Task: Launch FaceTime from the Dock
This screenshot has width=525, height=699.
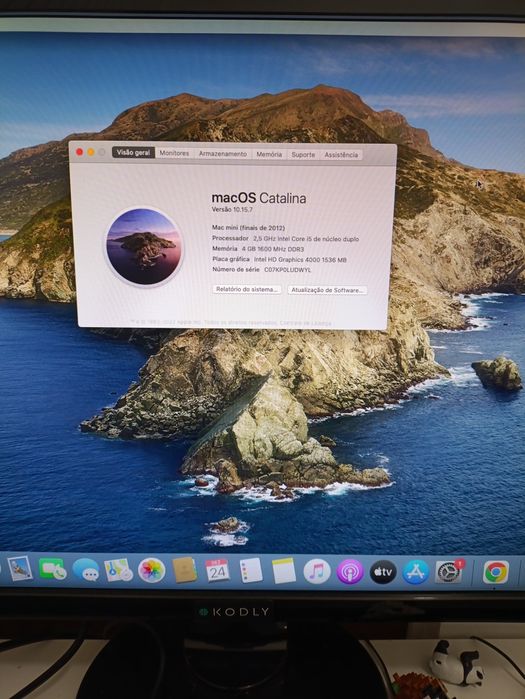Action: click(x=53, y=569)
